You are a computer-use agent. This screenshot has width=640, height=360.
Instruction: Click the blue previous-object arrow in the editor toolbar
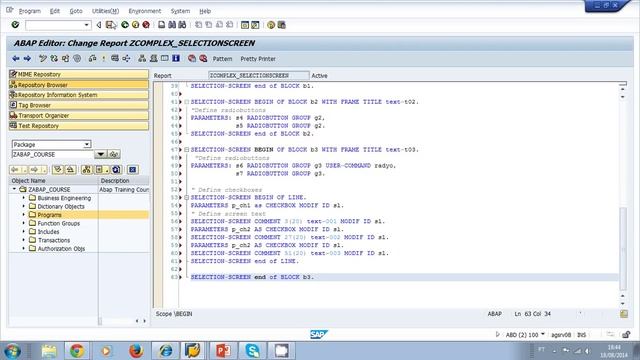(x=16, y=59)
